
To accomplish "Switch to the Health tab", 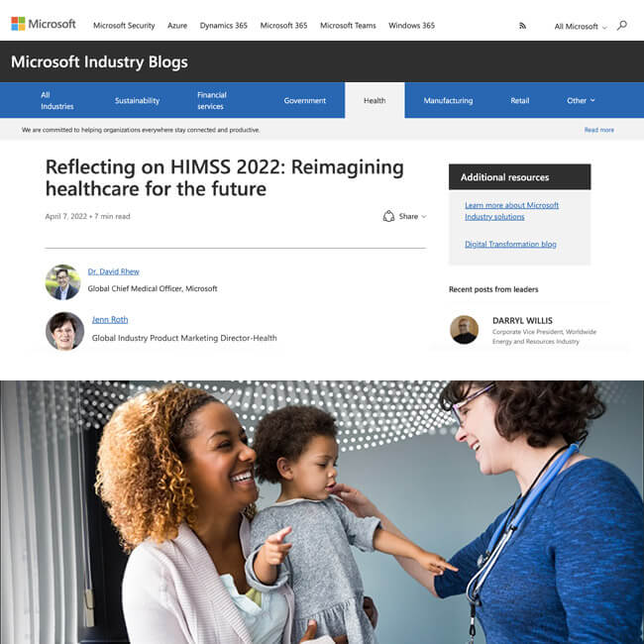I will 375,100.
